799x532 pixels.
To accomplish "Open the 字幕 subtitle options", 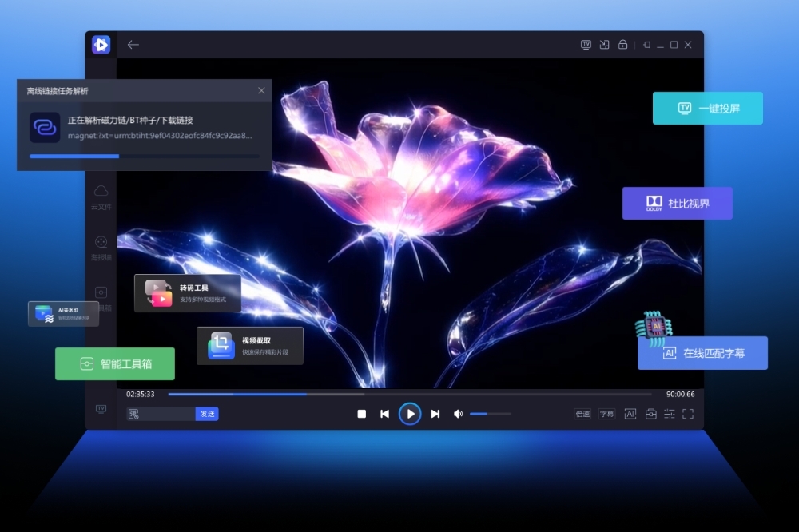I will [607, 414].
